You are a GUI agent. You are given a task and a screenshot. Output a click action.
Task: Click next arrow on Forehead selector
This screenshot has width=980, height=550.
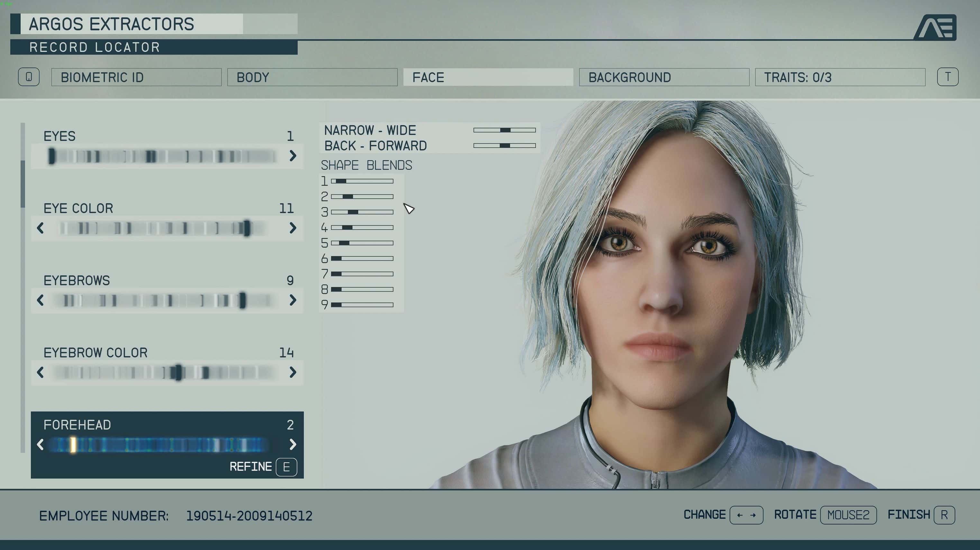pyautogui.click(x=292, y=444)
